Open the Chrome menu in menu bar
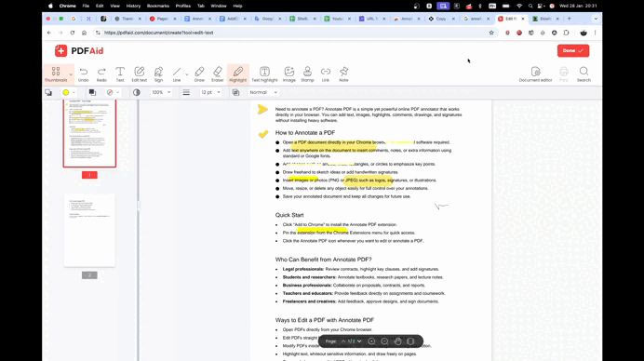 (x=67, y=6)
